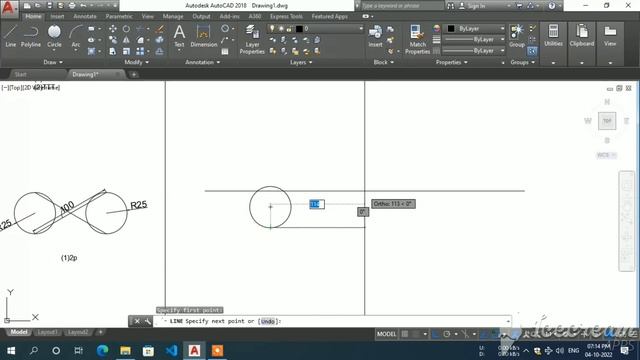Open the Express Tools ribbon tab
The height and width of the screenshot is (360, 640).
tap(286, 16)
